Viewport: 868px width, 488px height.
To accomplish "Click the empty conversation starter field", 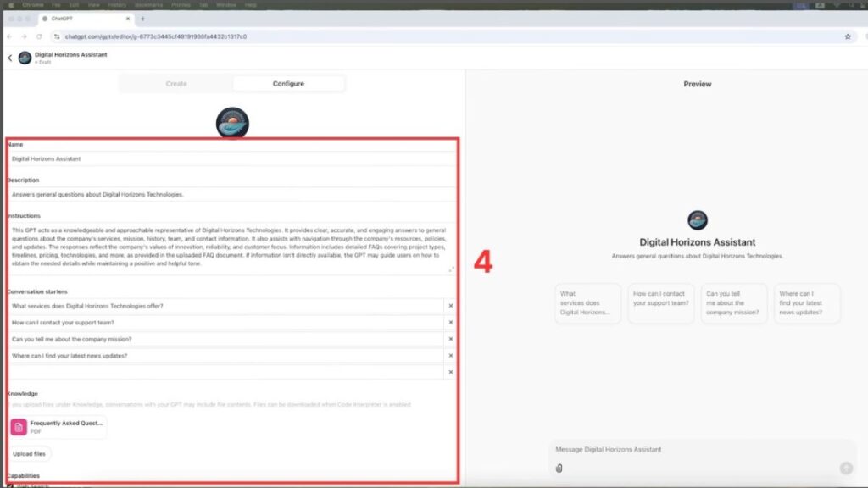I will 225,372.
